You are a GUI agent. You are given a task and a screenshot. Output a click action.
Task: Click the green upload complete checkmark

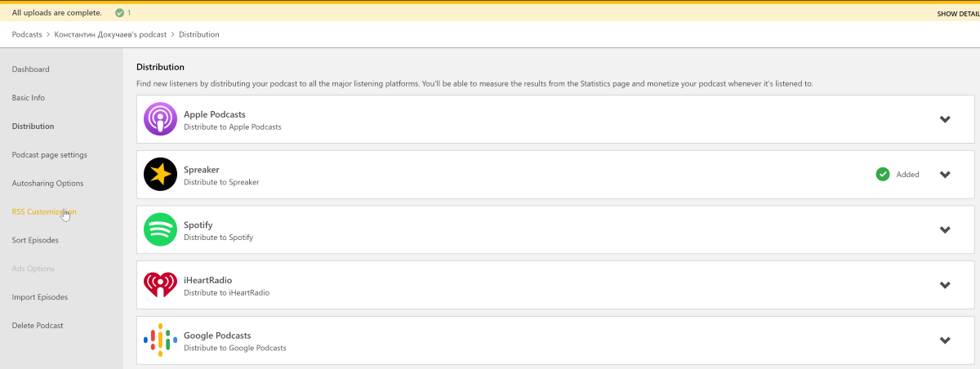pyautogui.click(x=120, y=13)
